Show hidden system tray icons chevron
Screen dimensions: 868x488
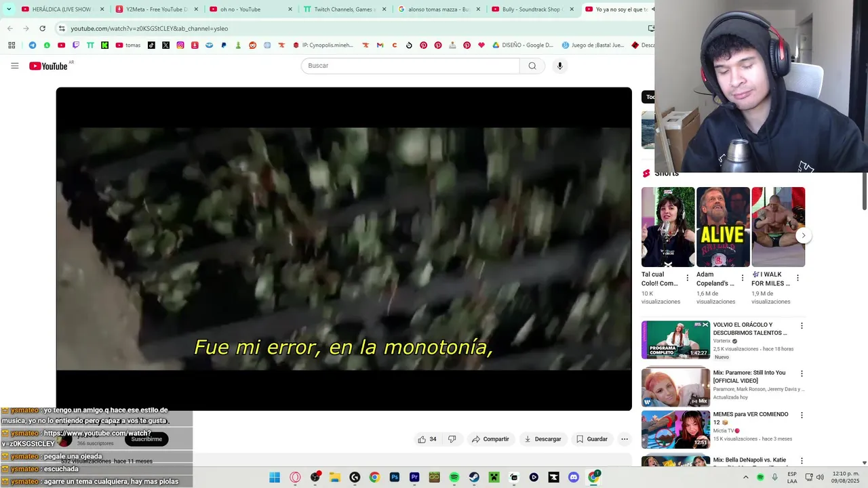tap(745, 477)
